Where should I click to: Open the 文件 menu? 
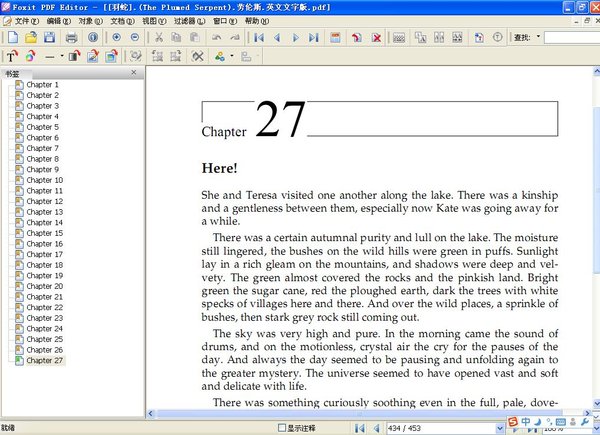pos(26,21)
